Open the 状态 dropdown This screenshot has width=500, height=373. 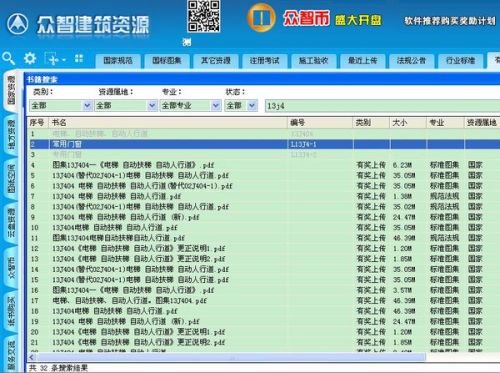coord(241,106)
